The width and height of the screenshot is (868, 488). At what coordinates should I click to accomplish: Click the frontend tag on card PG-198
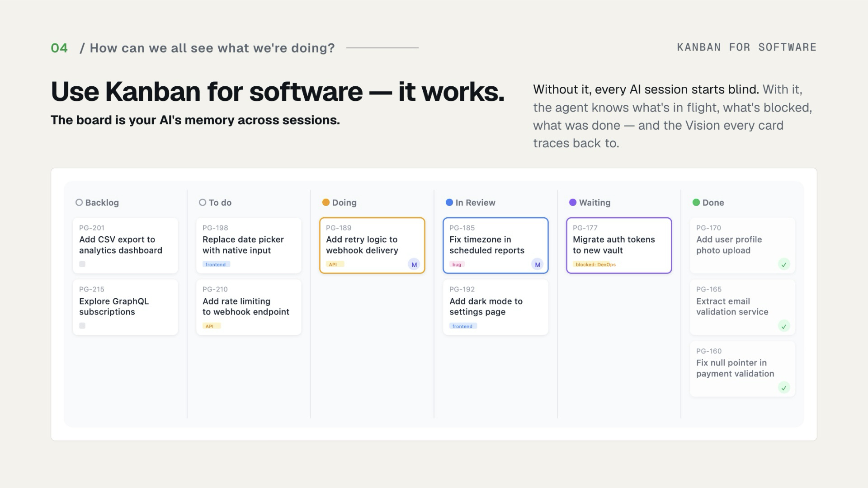216,264
